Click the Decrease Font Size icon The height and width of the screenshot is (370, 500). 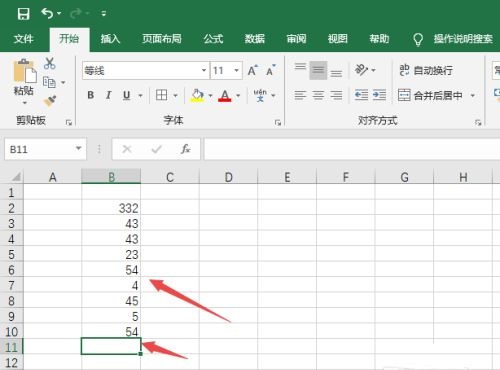click(271, 70)
